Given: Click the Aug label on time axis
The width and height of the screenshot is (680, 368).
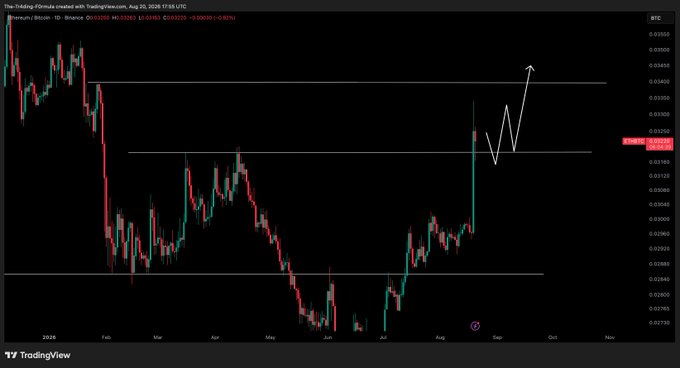Looking at the screenshot, I should click(440, 337).
